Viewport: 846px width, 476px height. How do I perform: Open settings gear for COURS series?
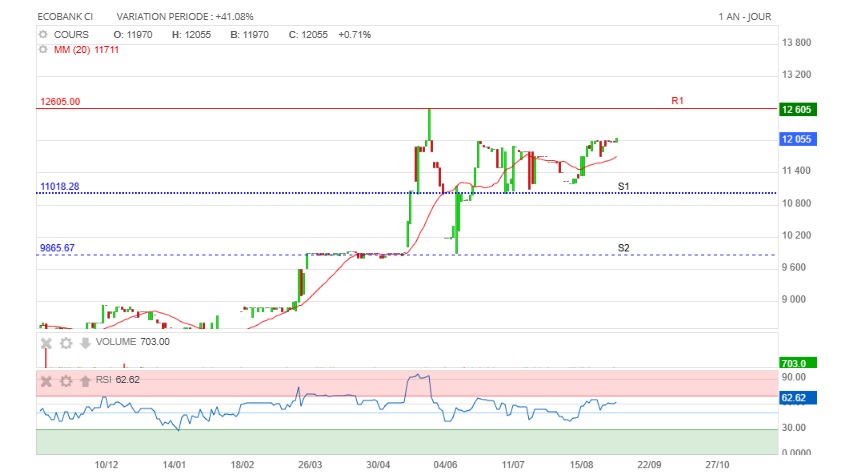(x=43, y=34)
